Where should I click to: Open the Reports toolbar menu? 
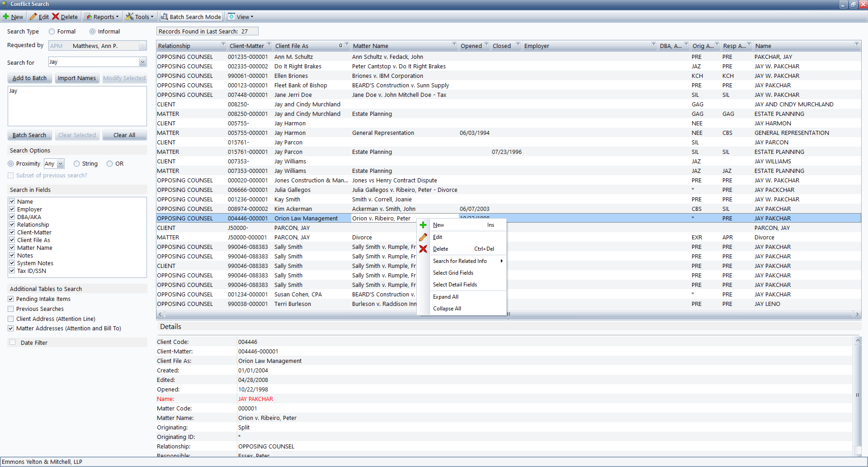[x=101, y=17]
